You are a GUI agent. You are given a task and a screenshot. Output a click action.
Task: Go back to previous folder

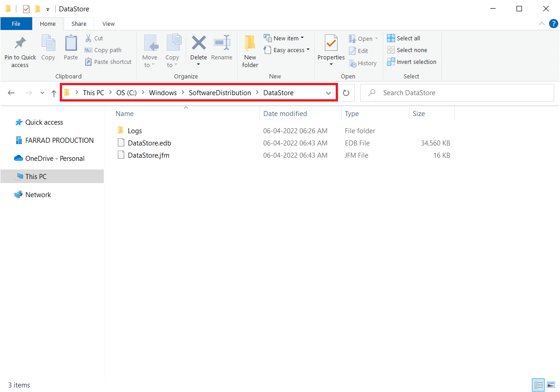[x=11, y=93]
